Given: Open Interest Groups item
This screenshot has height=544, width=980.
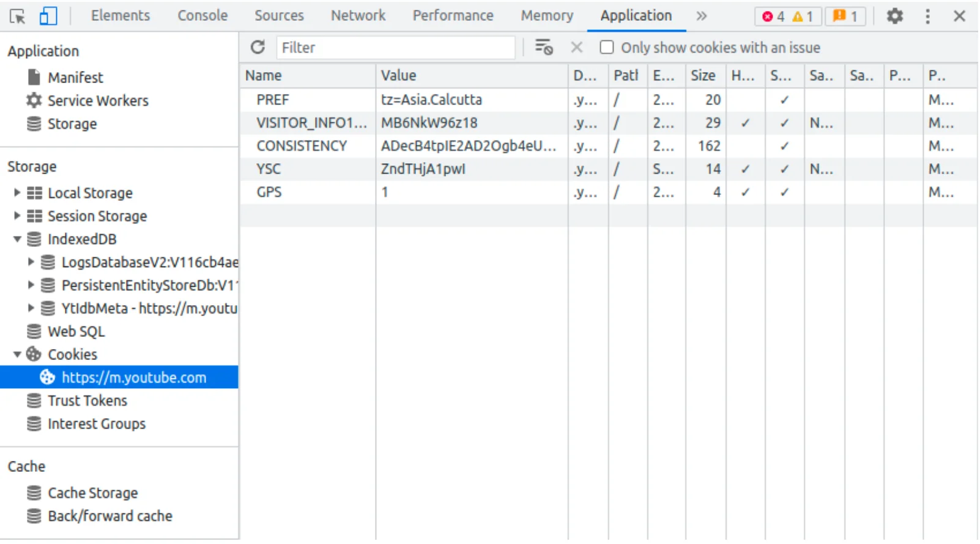Looking at the screenshot, I should click(x=97, y=424).
